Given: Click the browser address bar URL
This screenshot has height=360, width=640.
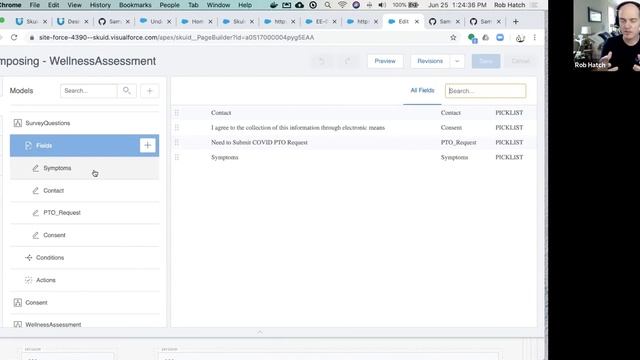Looking at the screenshot, I should point(176,38).
